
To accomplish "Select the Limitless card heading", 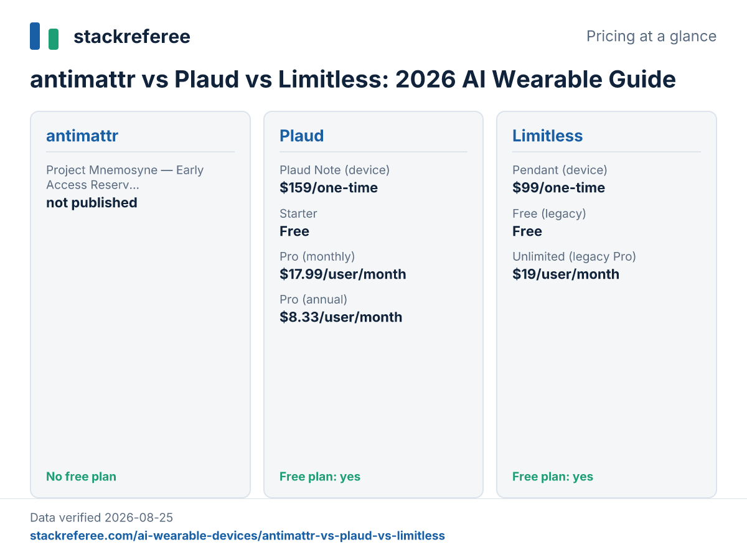I will click(548, 136).
